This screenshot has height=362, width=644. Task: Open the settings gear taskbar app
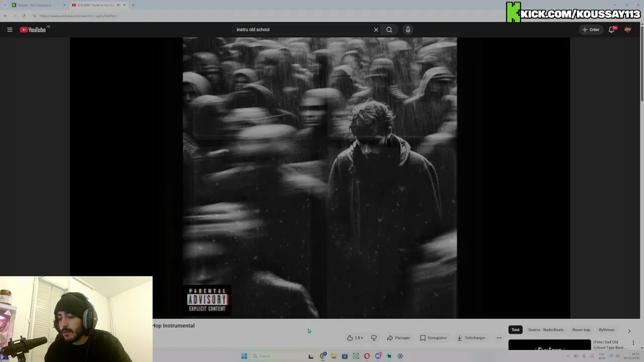400,356
